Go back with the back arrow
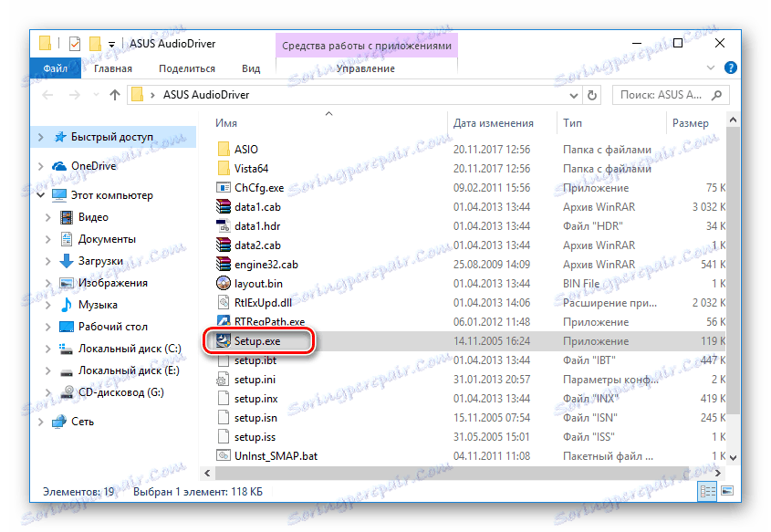The height and width of the screenshot is (532, 771). 47,95
